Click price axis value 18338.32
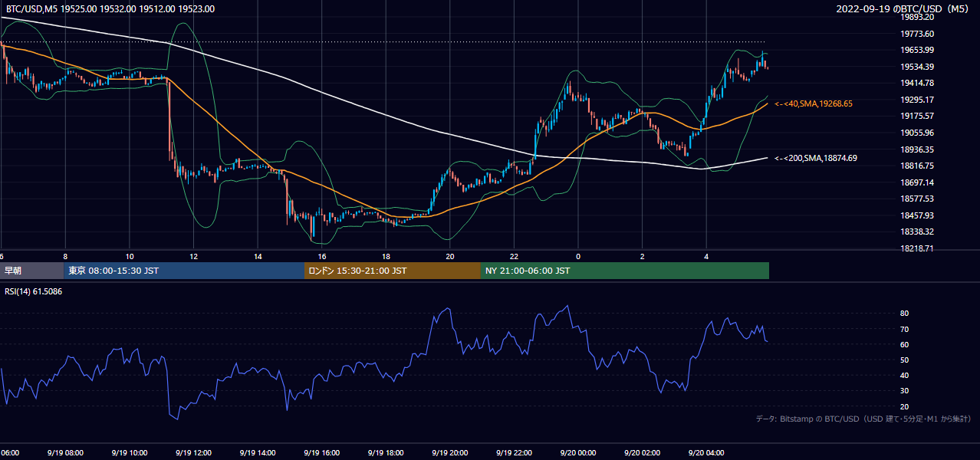The height and width of the screenshot is (460, 980). [x=918, y=232]
